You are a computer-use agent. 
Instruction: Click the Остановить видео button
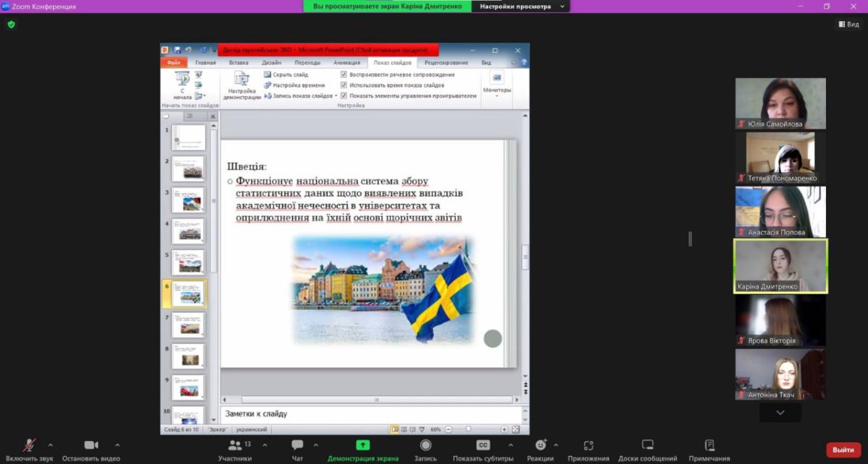(91, 445)
